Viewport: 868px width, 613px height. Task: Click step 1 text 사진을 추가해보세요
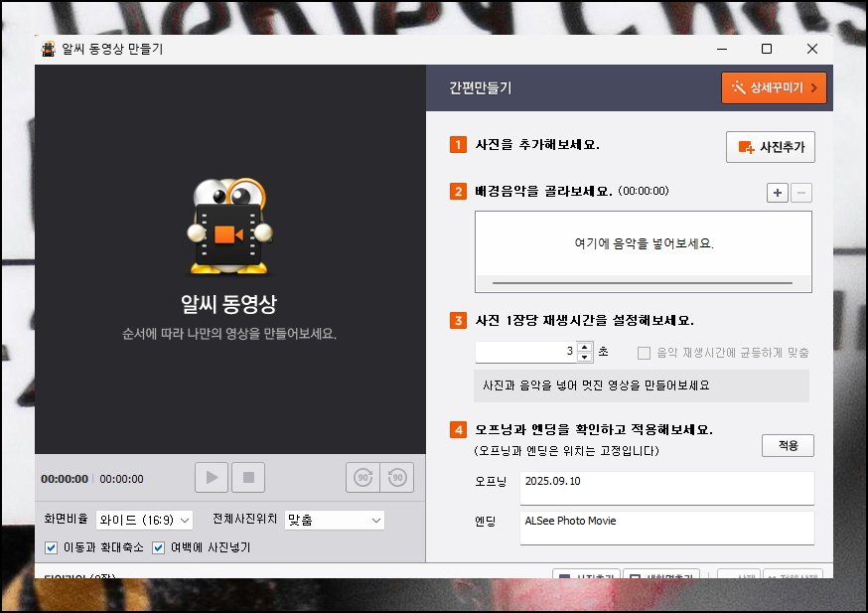pyautogui.click(x=537, y=144)
